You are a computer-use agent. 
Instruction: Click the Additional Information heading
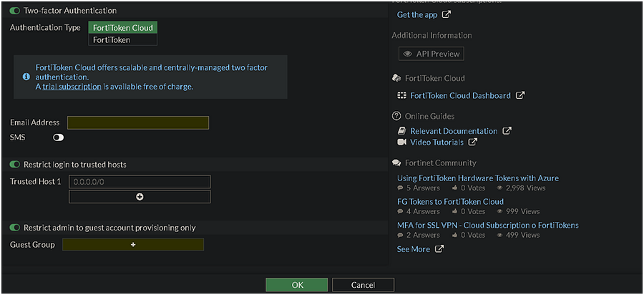[431, 35]
